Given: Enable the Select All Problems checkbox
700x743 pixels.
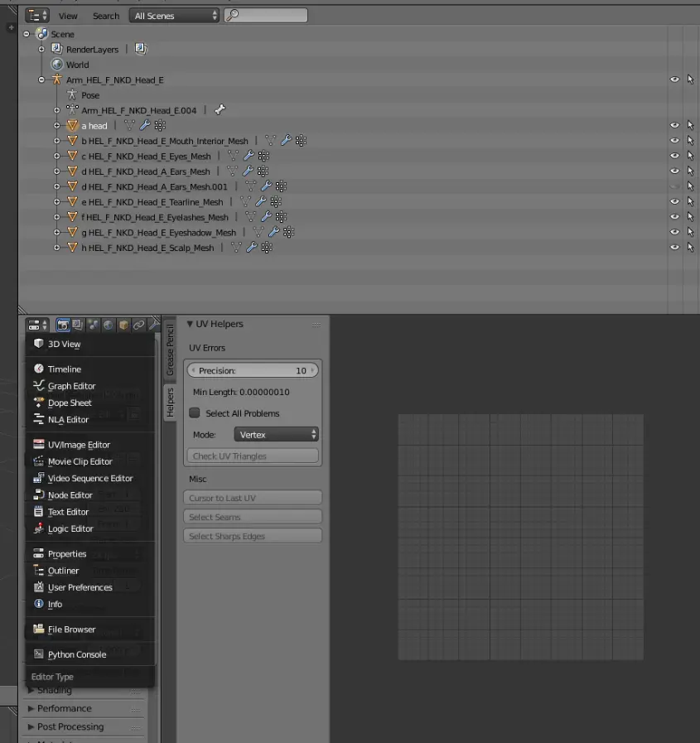Looking at the screenshot, I should (x=196, y=413).
